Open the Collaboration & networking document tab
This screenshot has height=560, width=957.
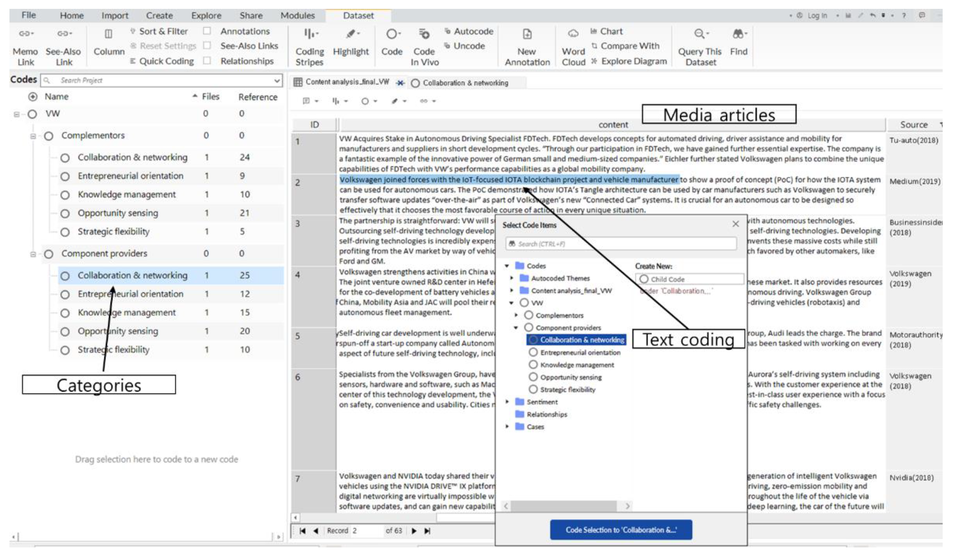(x=465, y=83)
